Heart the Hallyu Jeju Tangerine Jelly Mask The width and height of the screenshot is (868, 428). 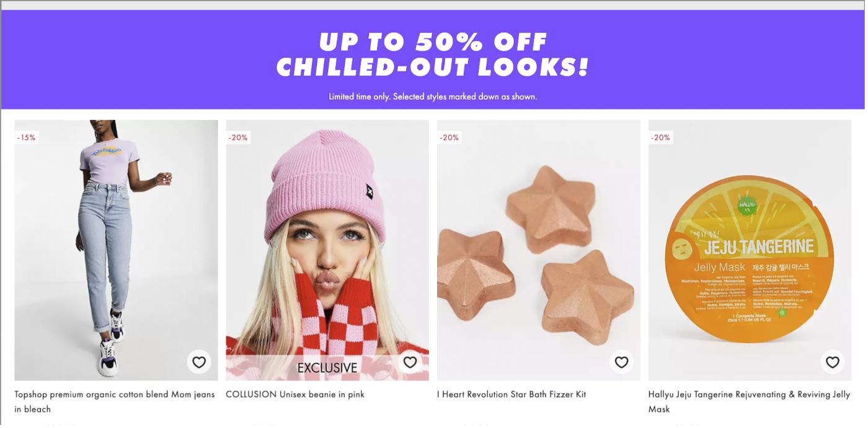pos(833,362)
